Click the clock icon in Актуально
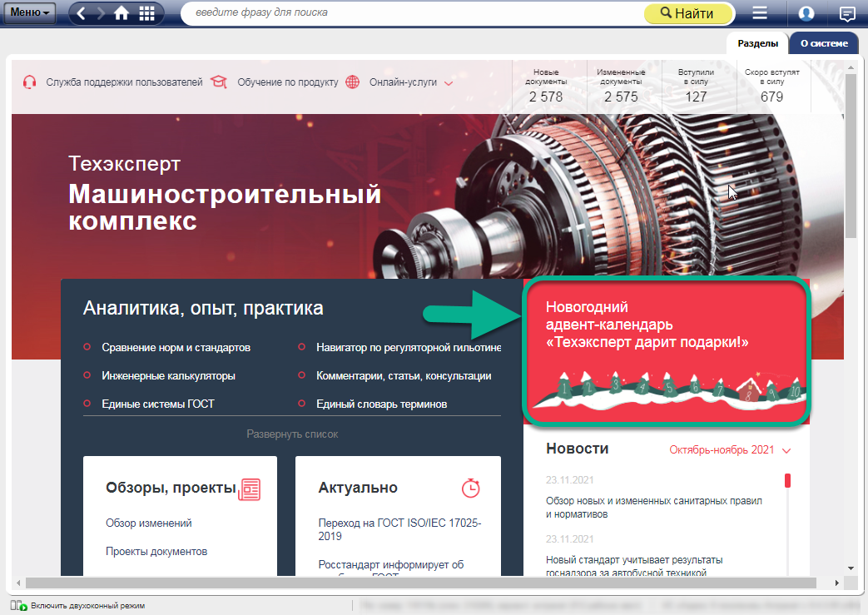 [x=470, y=488]
